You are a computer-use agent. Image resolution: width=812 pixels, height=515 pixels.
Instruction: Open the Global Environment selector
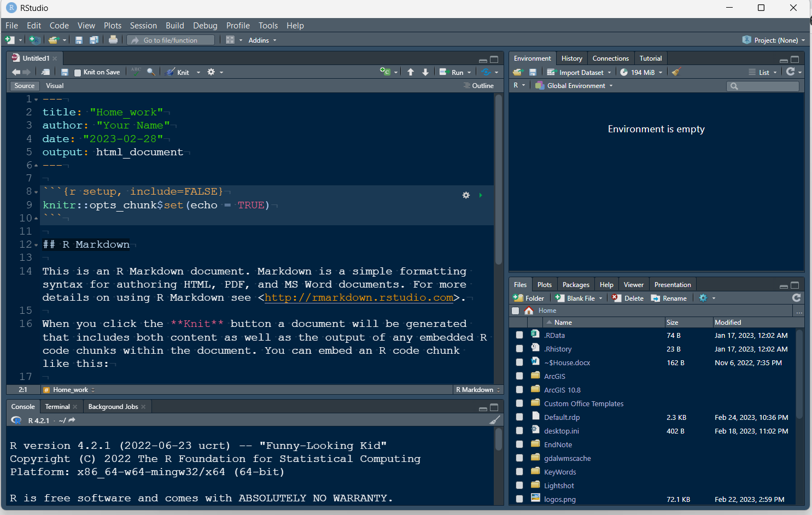coord(574,86)
